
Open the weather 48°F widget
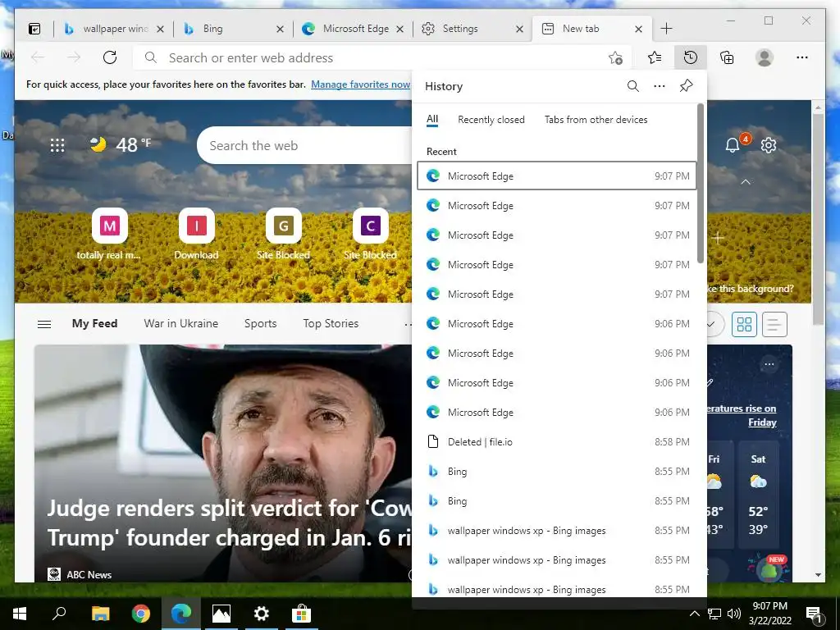pos(120,144)
